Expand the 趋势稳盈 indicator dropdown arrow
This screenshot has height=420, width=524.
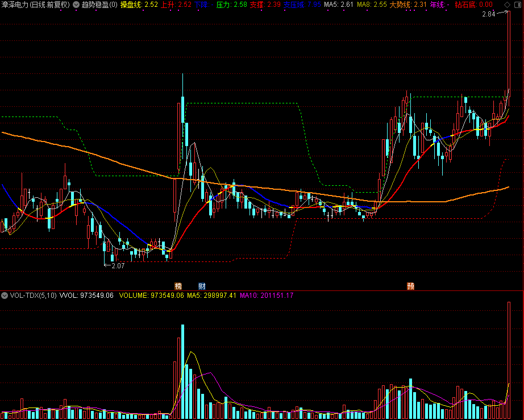76,5
